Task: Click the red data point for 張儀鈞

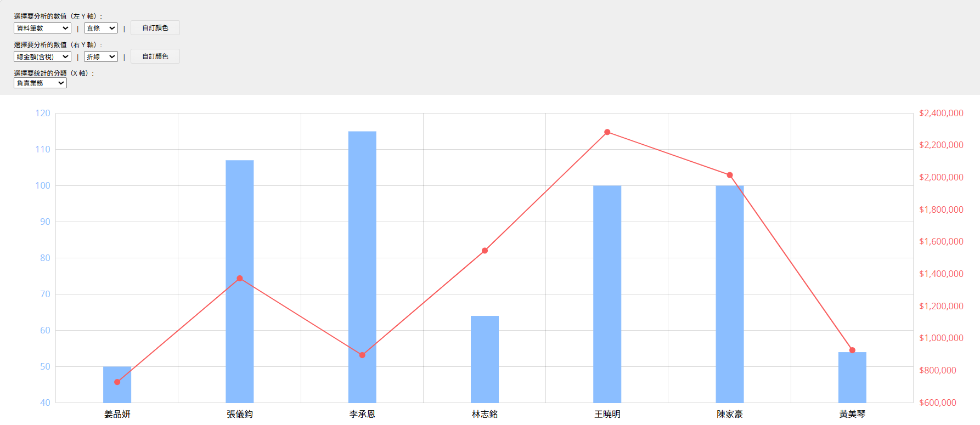Action: coord(240,279)
